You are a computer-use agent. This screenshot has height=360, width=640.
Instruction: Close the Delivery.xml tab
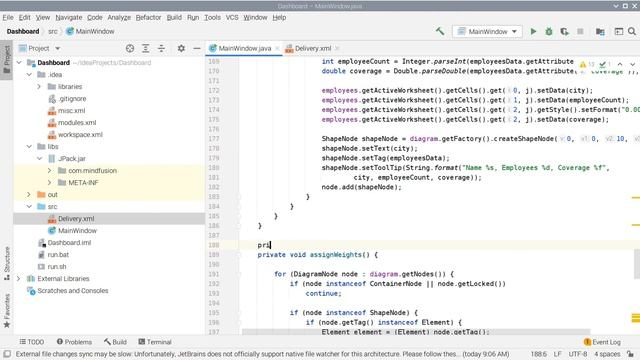[x=337, y=48]
